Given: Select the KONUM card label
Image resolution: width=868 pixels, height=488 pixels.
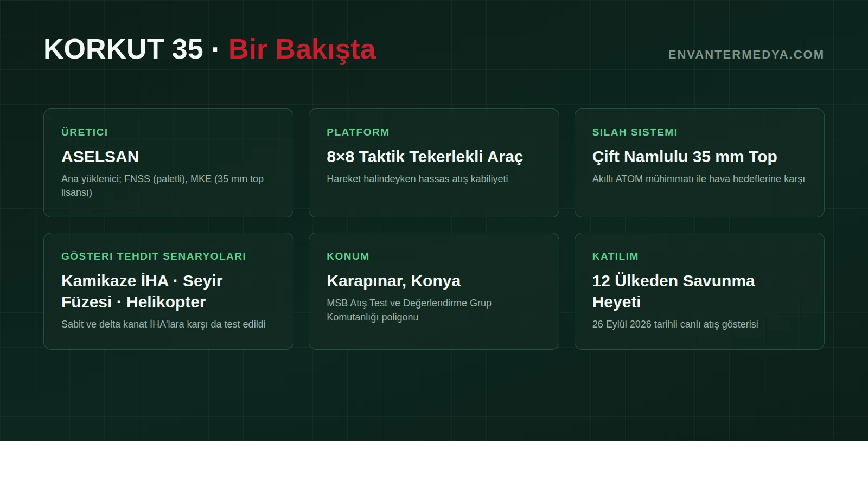Looking at the screenshot, I should pyautogui.click(x=348, y=256).
